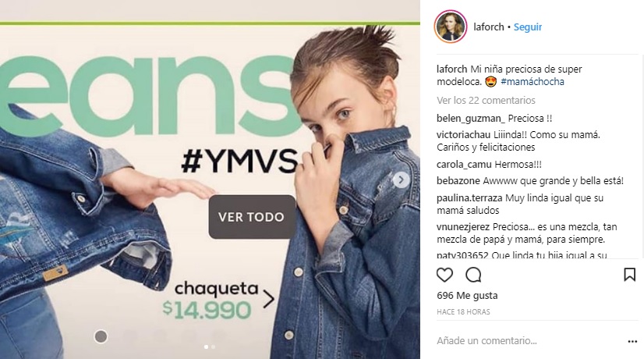Open laforch username in header
The height and width of the screenshot is (359, 644).
(489, 27)
